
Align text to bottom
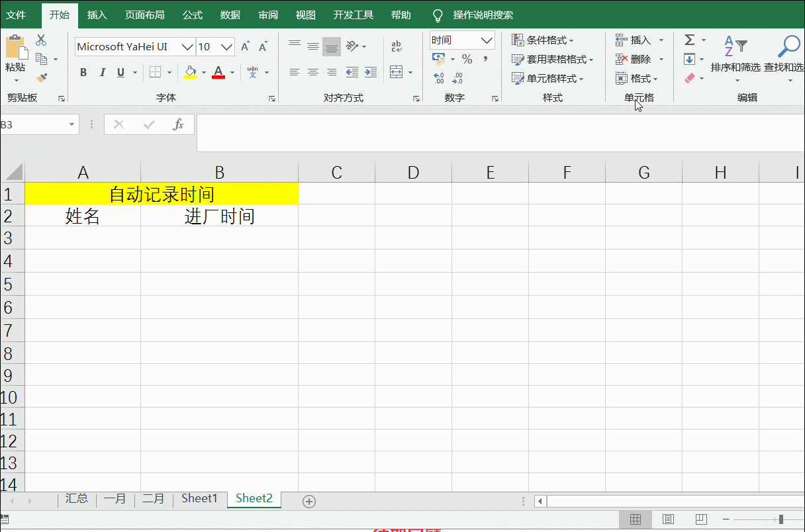332,46
